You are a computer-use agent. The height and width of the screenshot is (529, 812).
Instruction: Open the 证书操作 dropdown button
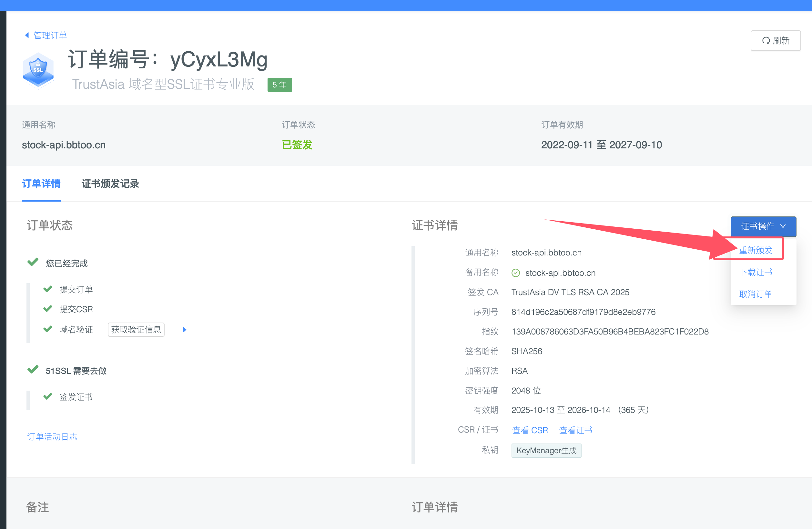click(757, 226)
